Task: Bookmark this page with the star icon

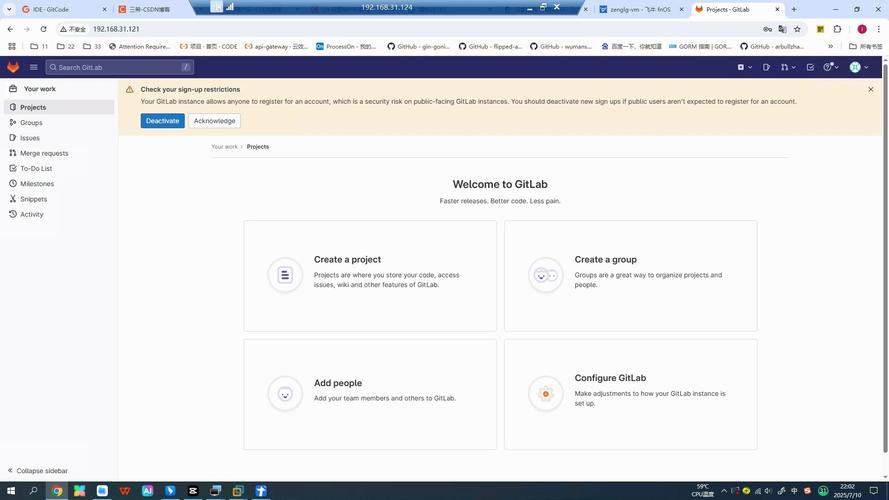Action: (797, 29)
